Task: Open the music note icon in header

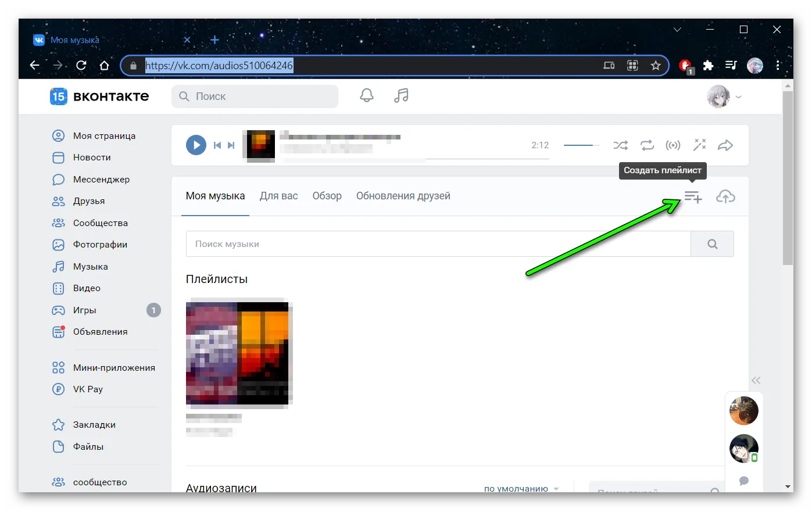Action: (x=401, y=96)
